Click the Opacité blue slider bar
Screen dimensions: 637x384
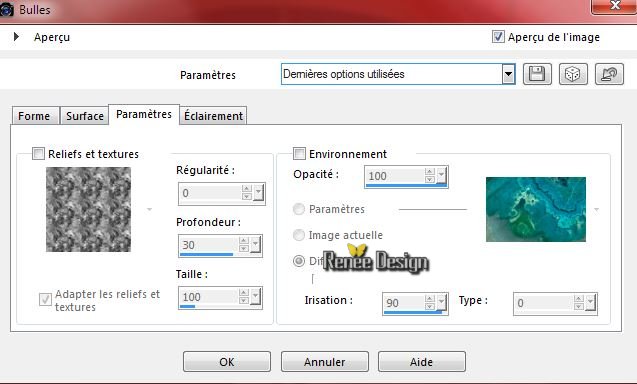click(406, 185)
